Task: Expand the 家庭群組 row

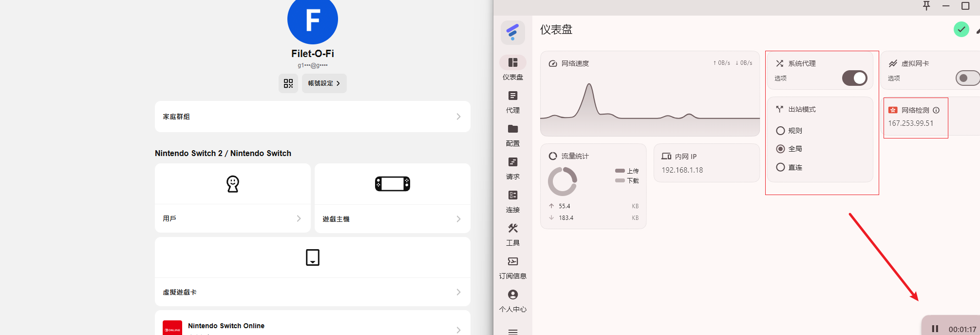Action: coord(312,117)
